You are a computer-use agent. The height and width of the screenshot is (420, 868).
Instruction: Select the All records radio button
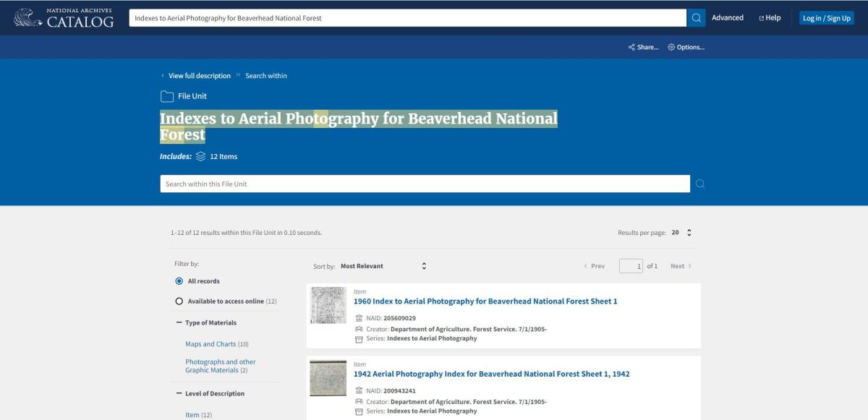tap(179, 281)
